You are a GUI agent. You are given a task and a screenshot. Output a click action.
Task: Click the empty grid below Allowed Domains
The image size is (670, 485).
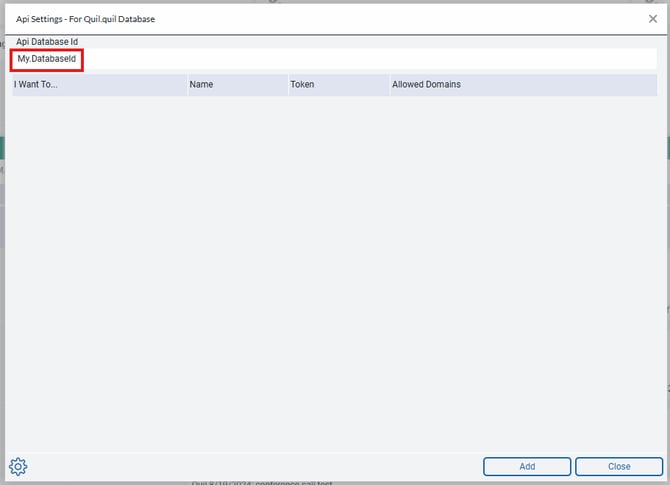tap(520, 250)
